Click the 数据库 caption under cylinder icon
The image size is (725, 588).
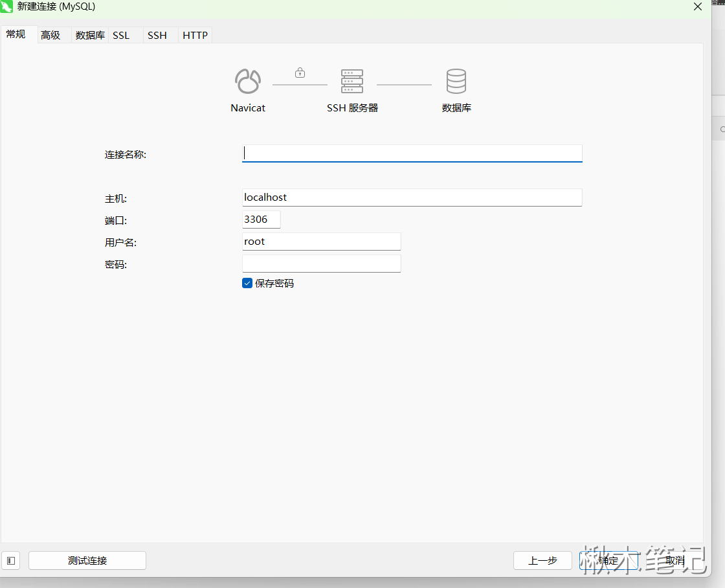(x=456, y=107)
